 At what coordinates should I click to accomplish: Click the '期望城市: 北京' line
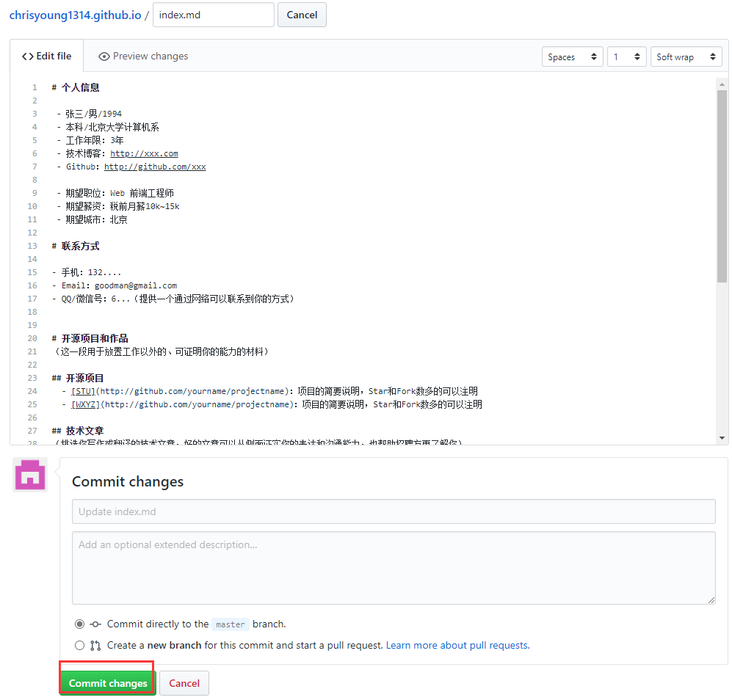(x=92, y=219)
